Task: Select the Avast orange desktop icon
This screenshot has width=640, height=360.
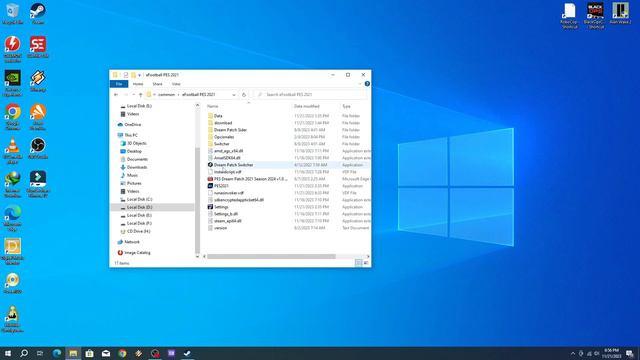Action: (38, 117)
